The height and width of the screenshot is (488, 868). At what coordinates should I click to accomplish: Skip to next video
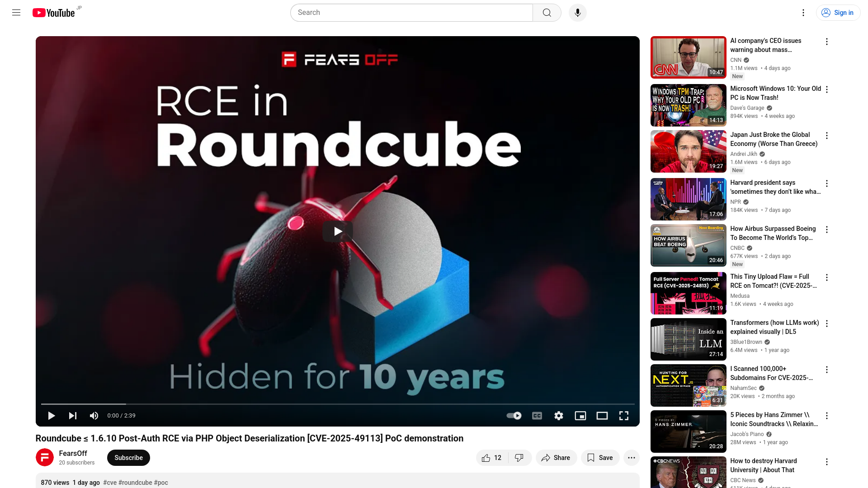pyautogui.click(x=73, y=416)
